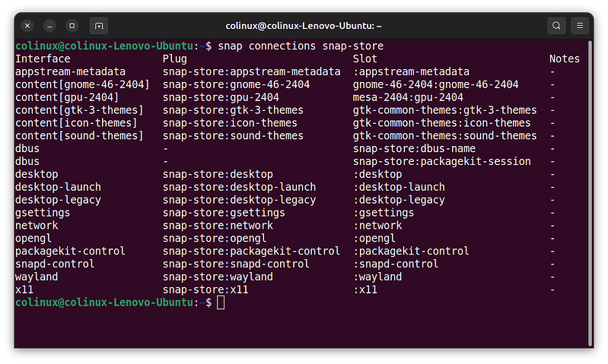The width and height of the screenshot is (608, 364).
Task: Open the terminal search tool
Action: point(556,26)
